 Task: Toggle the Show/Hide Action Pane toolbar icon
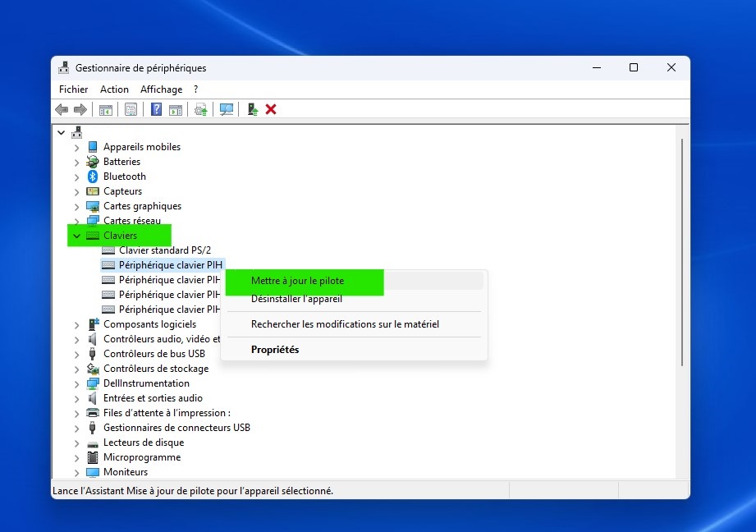click(x=176, y=109)
